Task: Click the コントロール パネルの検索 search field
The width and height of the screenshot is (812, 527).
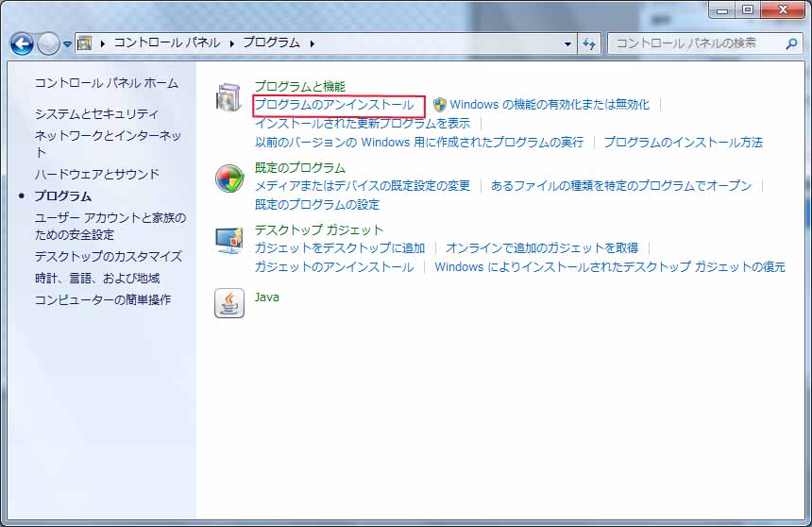Action: (703, 43)
